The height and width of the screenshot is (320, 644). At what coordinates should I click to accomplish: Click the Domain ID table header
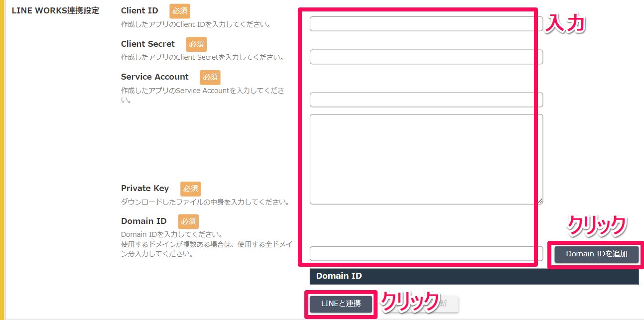tap(474, 276)
